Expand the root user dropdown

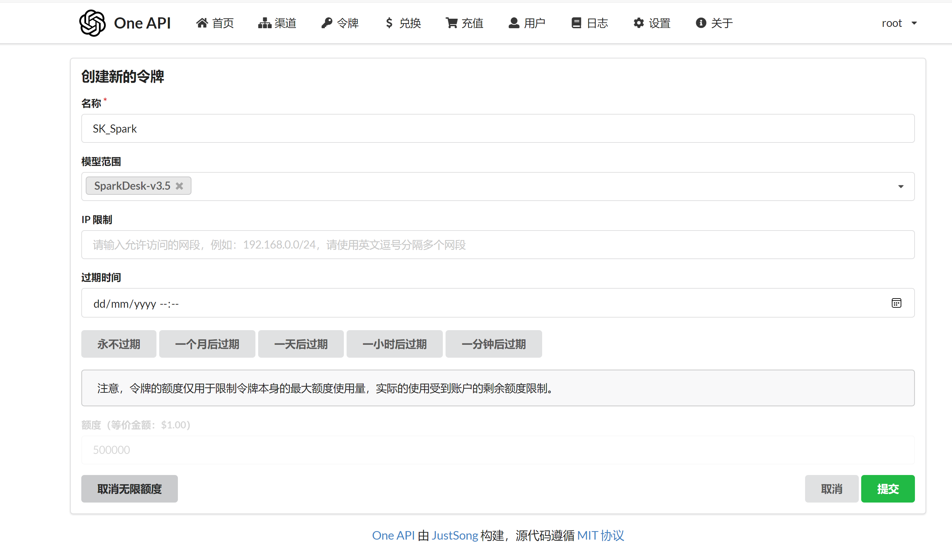tap(900, 23)
